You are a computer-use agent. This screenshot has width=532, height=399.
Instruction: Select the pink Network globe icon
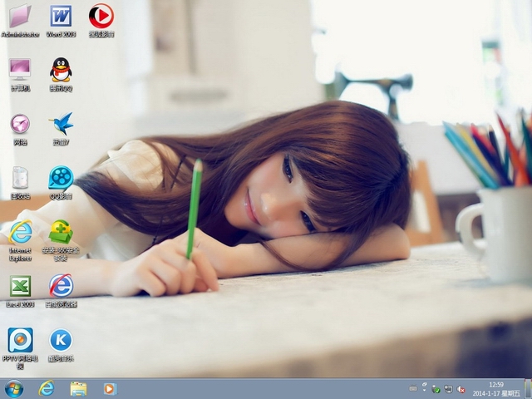click(20, 124)
